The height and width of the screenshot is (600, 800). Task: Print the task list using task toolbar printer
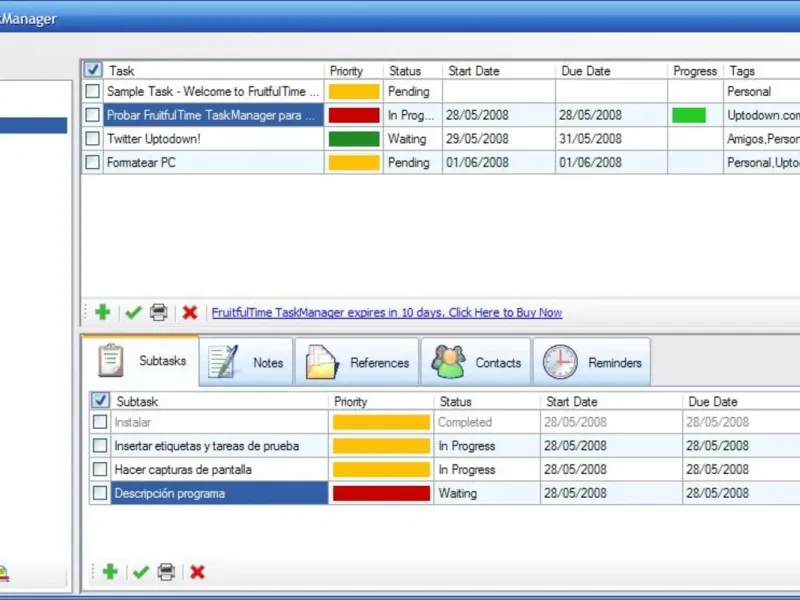[159, 312]
